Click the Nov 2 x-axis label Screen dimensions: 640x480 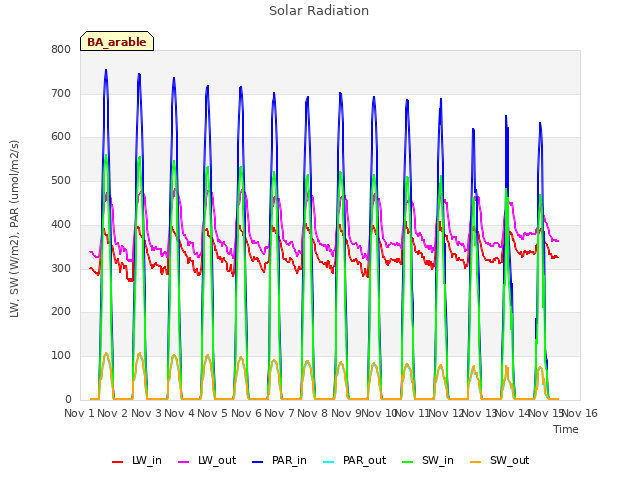coord(113,413)
